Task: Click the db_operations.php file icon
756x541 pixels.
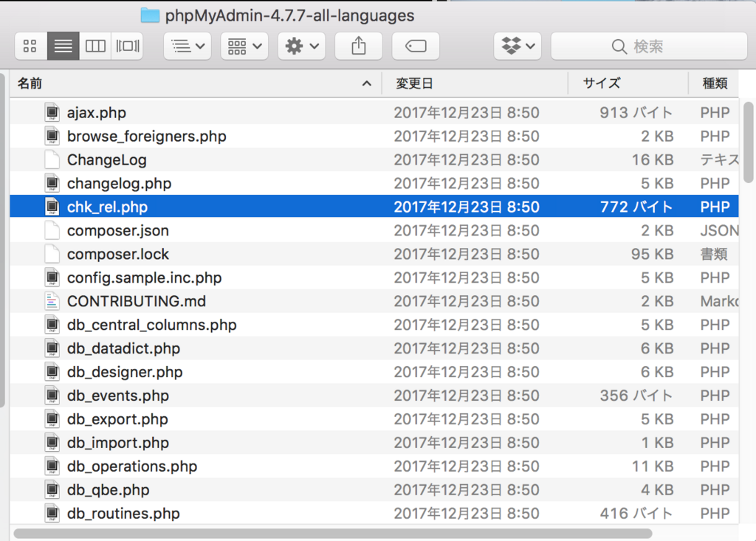Action: pos(52,466)
